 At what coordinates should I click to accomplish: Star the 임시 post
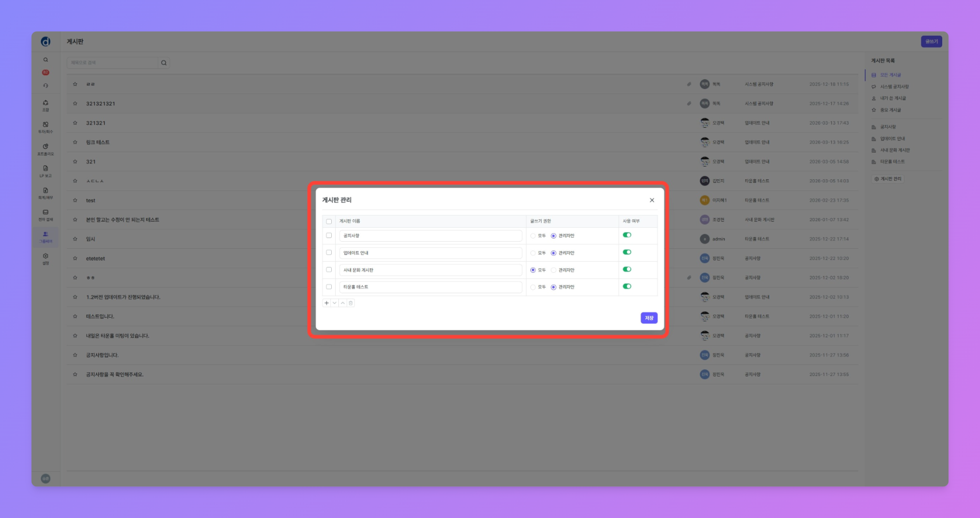coord(75,239)
